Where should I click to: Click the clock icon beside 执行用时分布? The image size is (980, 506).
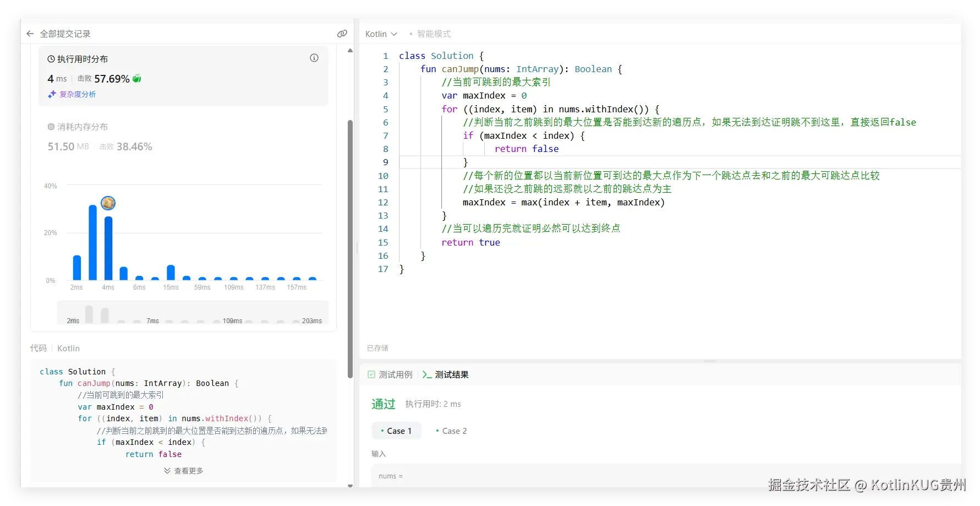(x=50, y=58)
